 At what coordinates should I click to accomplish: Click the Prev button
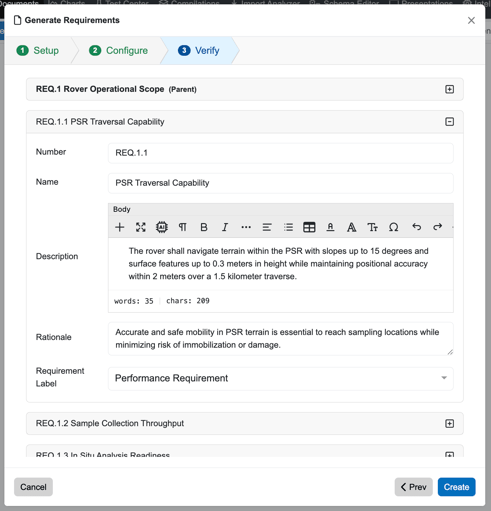pyautogui.click(x=413, y=487)
